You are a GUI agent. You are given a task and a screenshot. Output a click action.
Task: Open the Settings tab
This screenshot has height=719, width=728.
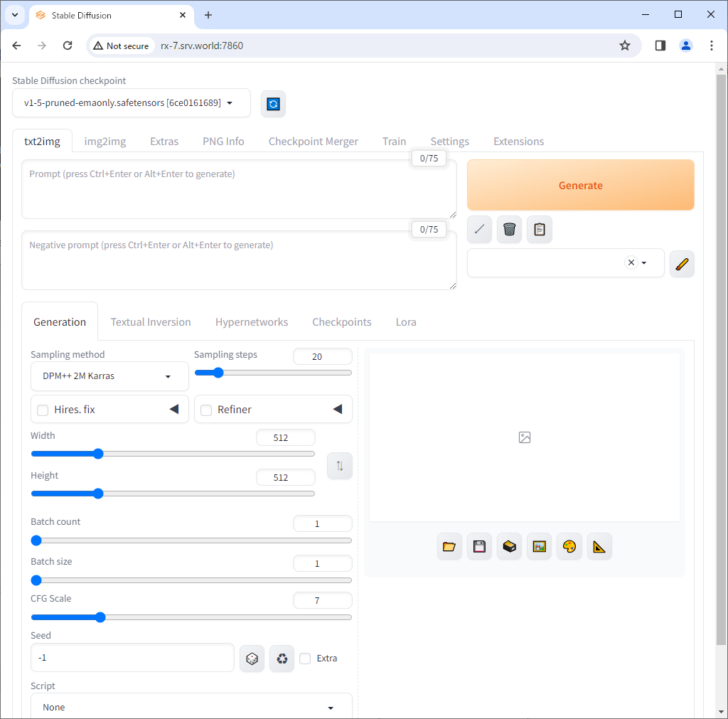click(x=449, y=142)
